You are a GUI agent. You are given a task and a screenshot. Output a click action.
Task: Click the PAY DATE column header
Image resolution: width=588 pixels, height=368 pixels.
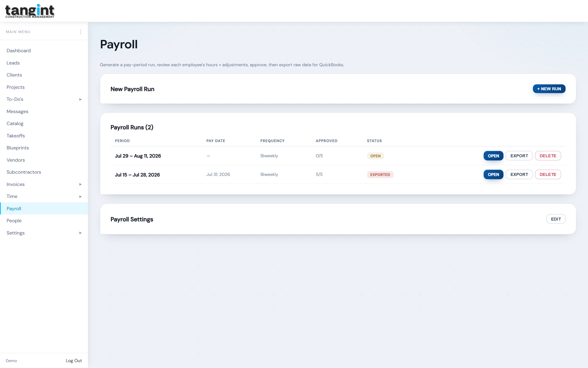pos(216,141)
